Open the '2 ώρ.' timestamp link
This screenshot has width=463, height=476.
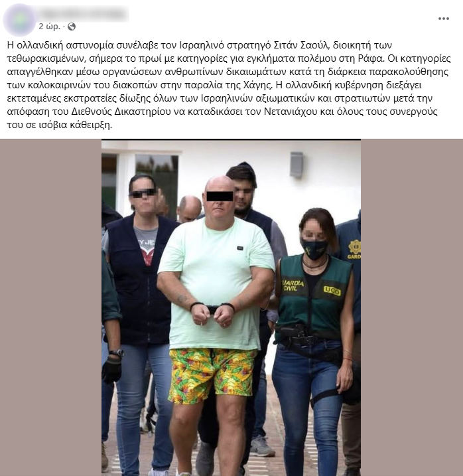[50, 27]
